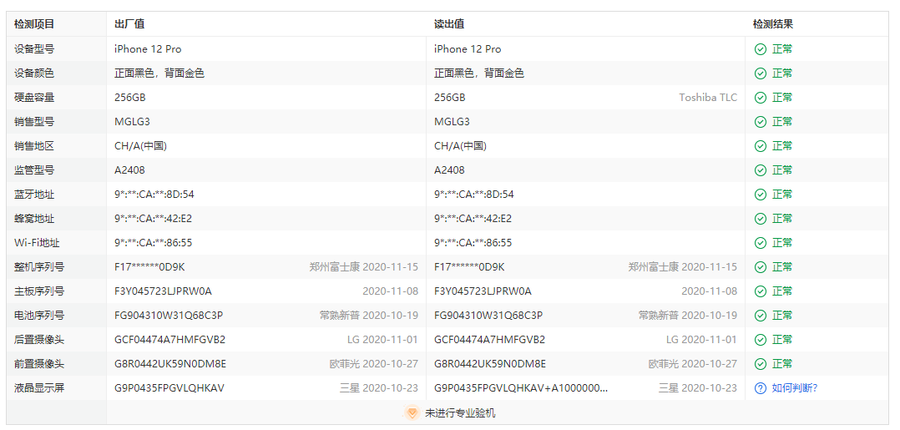Click 2020-11-08 date in 读出值 column
The image size is (900, 430).
coord(709,291)
